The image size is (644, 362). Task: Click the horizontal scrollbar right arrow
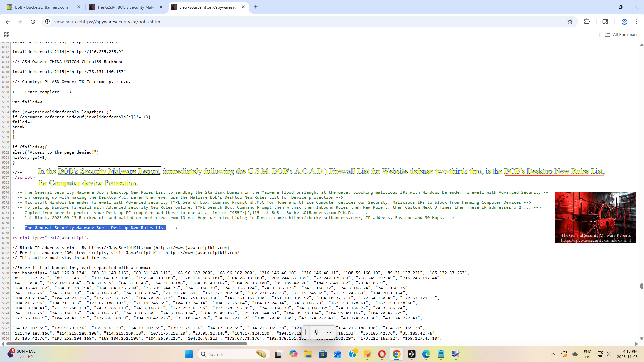(636, 344)
